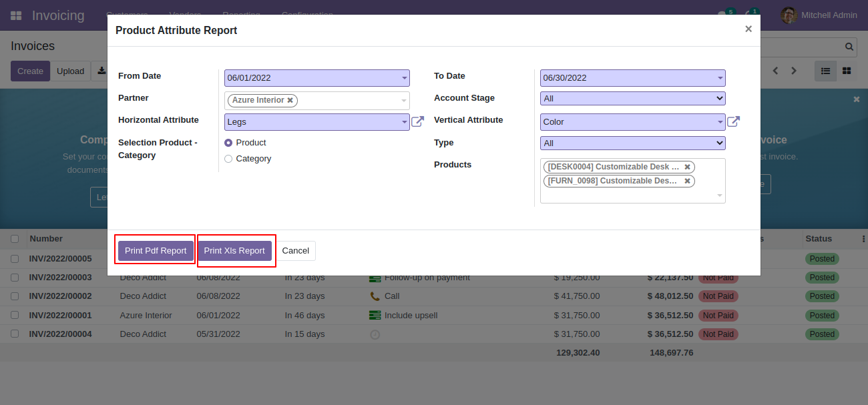Open the To Date picker dropdown
The width and height of the screenshot is (868, 405).
pos(720,78)
